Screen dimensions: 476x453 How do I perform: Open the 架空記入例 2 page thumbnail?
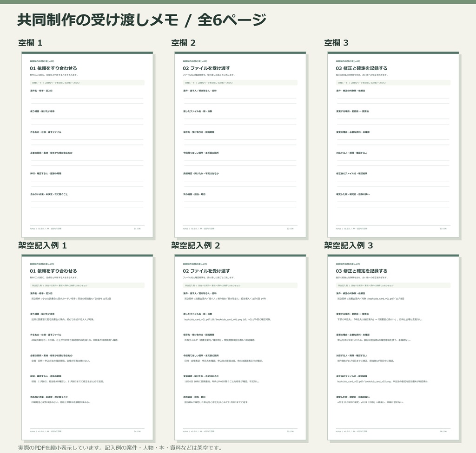[x=240, y=347]
